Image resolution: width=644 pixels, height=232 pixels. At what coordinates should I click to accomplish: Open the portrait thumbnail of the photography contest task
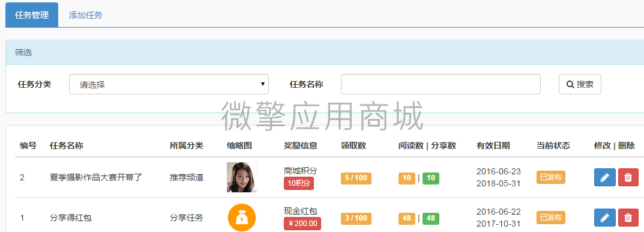tap(241, 177)
